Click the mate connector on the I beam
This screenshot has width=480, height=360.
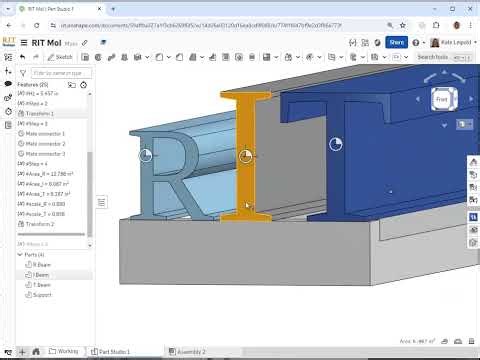[x=246, y=156]
